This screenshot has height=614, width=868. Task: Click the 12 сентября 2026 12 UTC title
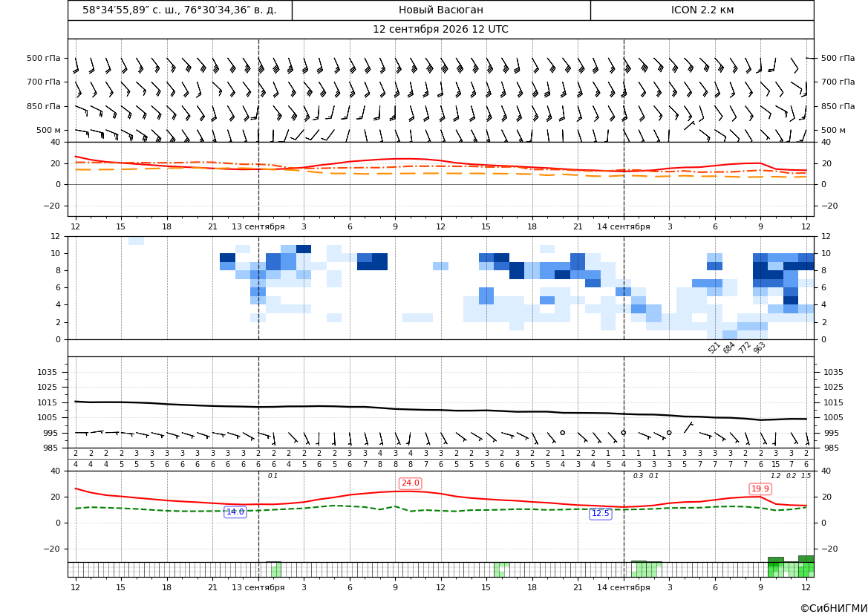(440, 30)
